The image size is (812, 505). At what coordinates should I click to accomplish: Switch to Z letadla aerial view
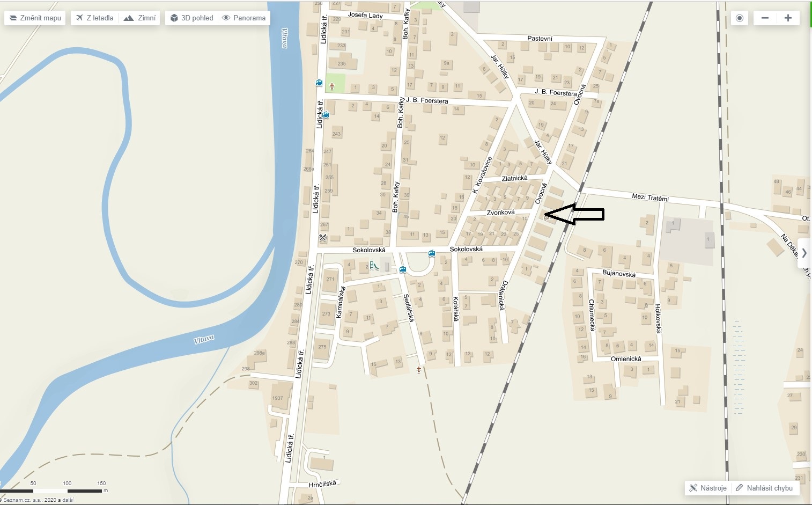click(x=95, y=18)
